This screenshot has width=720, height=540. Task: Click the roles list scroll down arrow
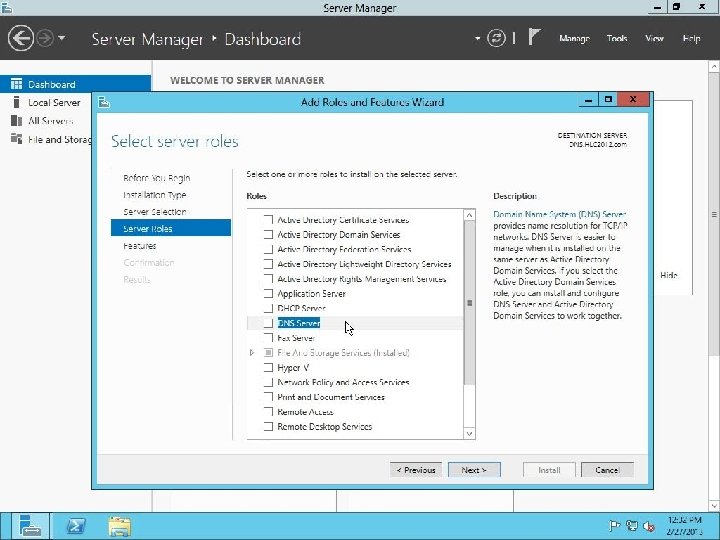point(469,433)
